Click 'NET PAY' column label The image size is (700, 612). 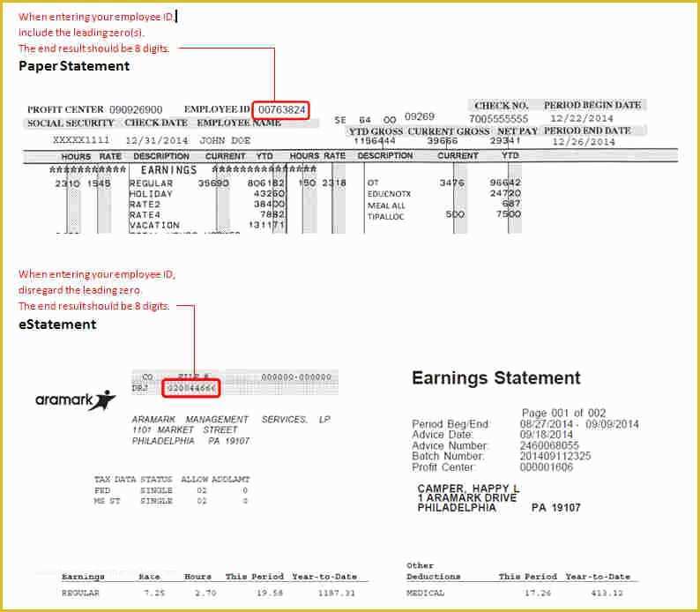point(518,131)
